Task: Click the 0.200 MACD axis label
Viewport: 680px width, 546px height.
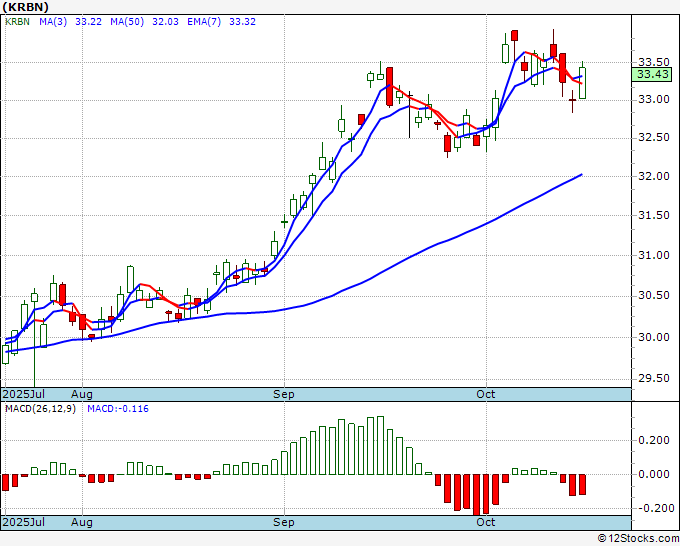Action: pyautogui.click(x=654, y=441)
